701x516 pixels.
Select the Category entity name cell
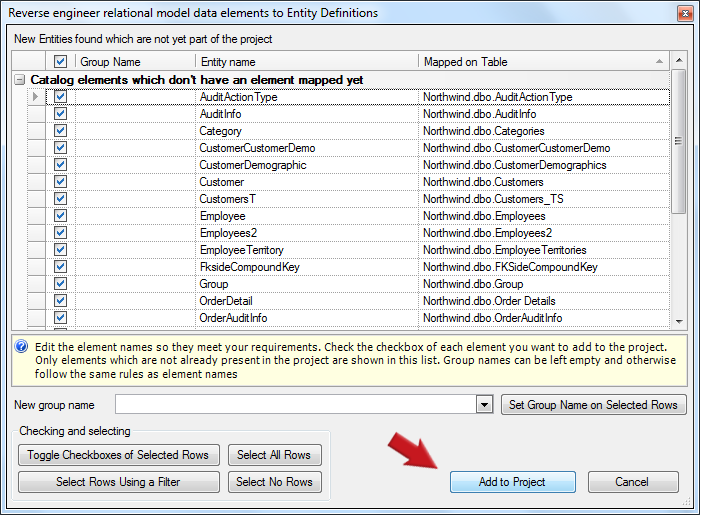(x=307, y=131)
